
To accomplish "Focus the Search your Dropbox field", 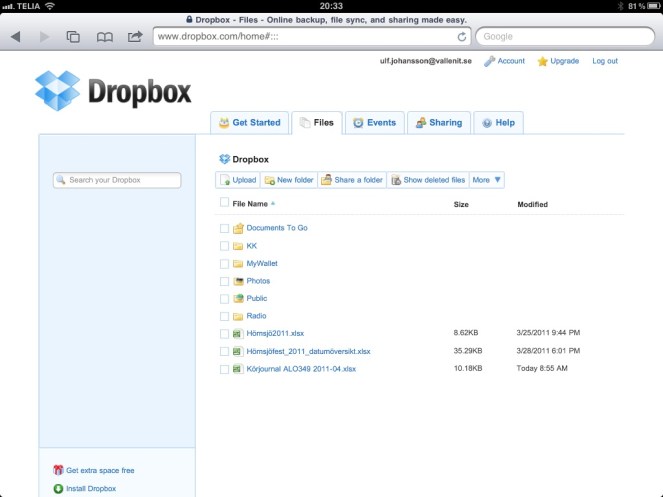I will point(118,180).
